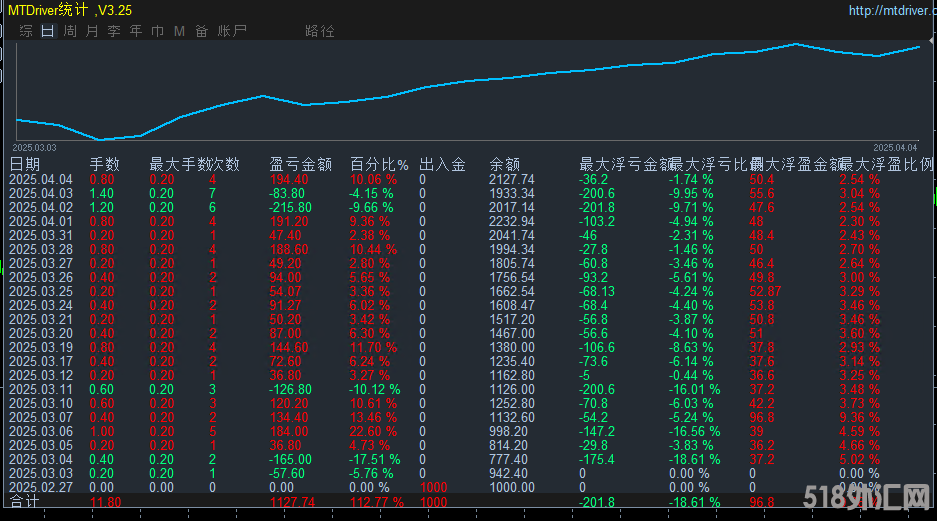Click the 52.87 max floating profit value
937x521 pixels.
click(765, 292)
